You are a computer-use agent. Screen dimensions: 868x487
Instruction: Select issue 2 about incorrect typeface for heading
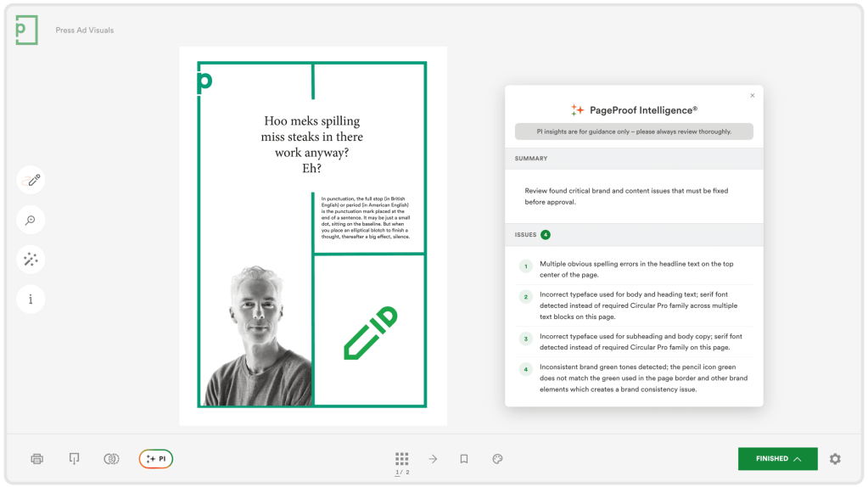pyautogui.click(x=635, y=305)
